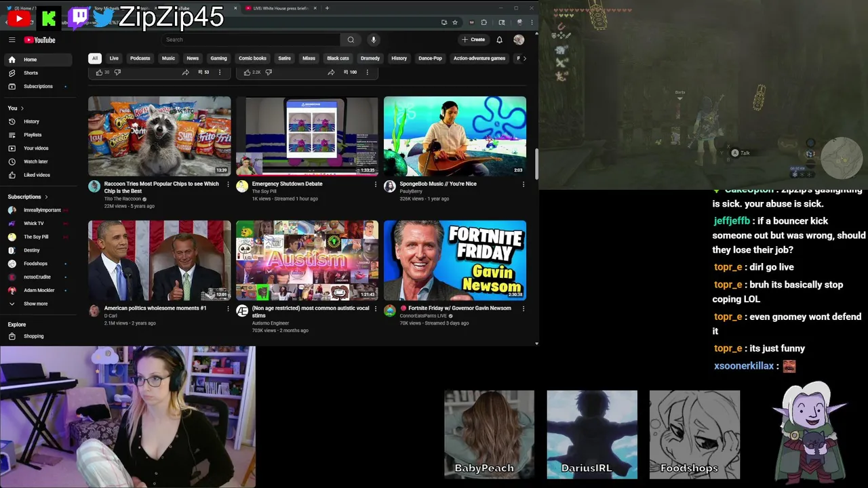Open a new browser tab with plus

pyautogui.click(x=327, y=8)
